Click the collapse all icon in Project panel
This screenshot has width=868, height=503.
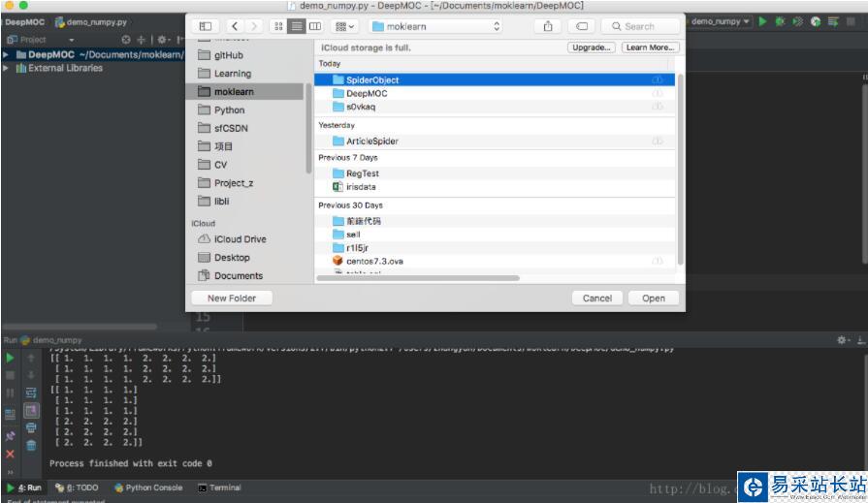142,40
